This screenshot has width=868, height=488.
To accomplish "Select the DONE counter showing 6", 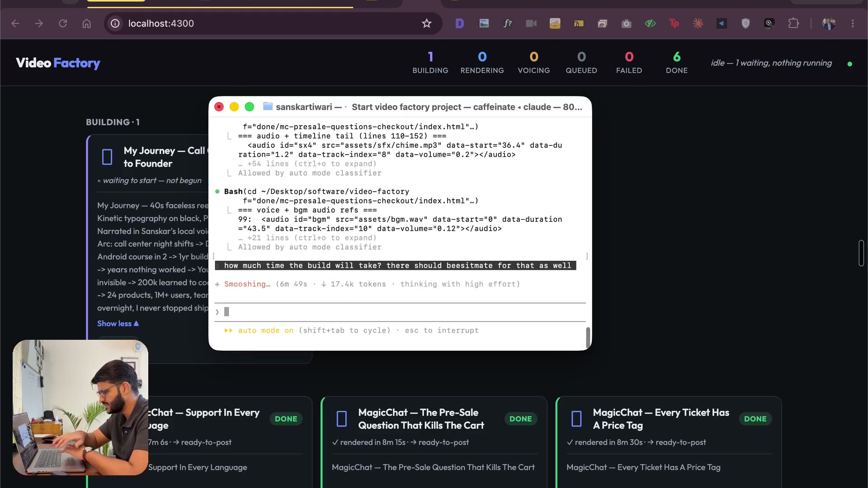I will click(x=677, y=62).
